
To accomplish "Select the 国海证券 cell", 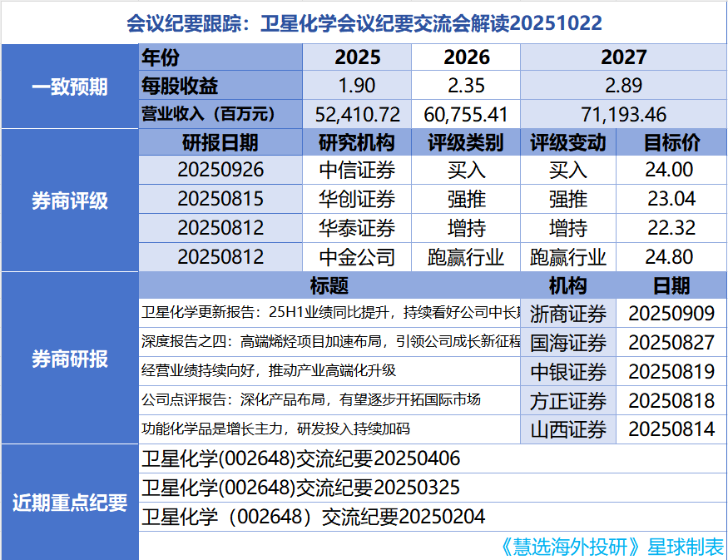I will pyautogui.click(x=568, y=343).
